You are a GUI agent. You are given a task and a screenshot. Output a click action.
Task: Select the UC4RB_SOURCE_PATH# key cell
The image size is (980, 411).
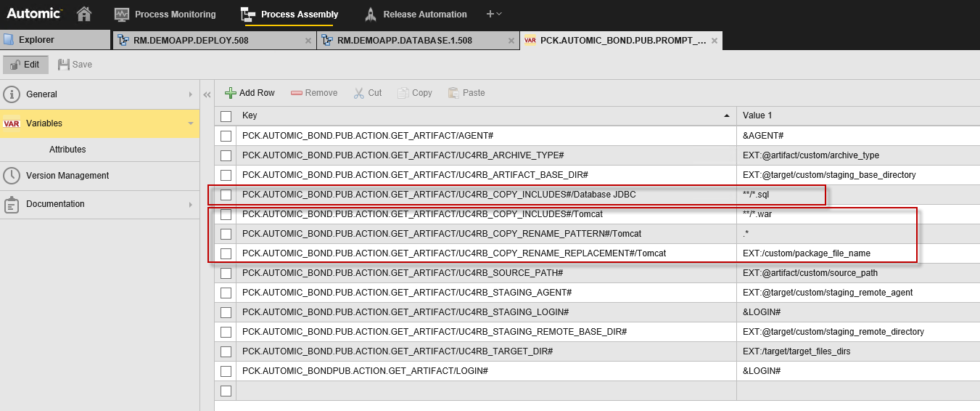pos(486,273)
